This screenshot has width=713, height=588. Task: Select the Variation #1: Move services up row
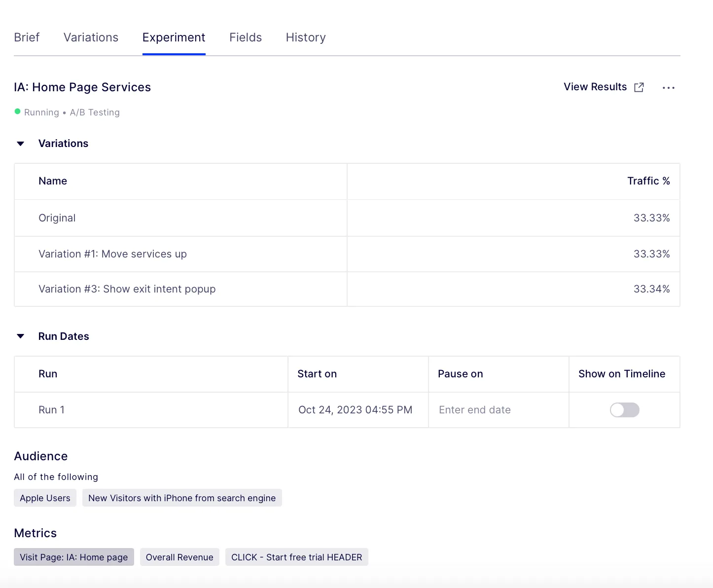(347, 254)
